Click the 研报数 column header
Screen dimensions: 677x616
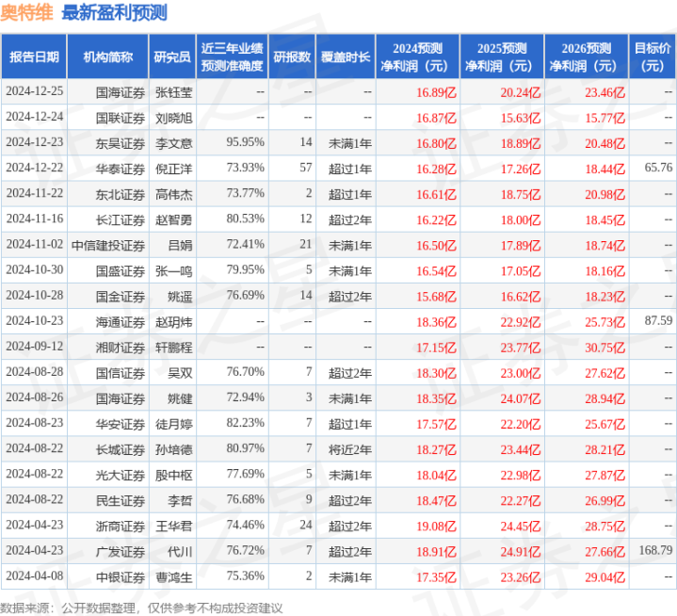tap(292, 57)
